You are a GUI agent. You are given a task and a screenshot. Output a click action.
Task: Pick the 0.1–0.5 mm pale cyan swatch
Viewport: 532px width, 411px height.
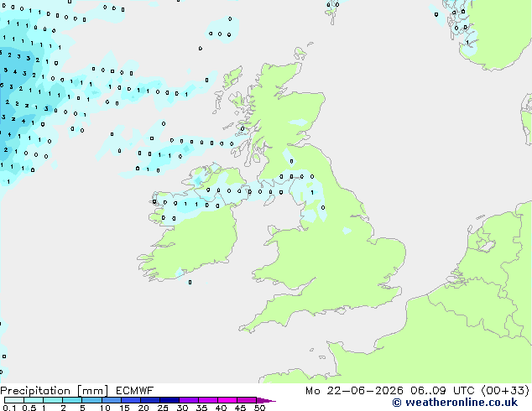coord(14,400)
